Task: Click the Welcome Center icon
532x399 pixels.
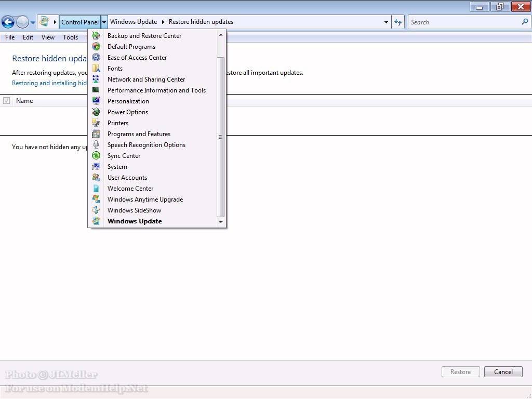Action: click(x=96, y=188)
